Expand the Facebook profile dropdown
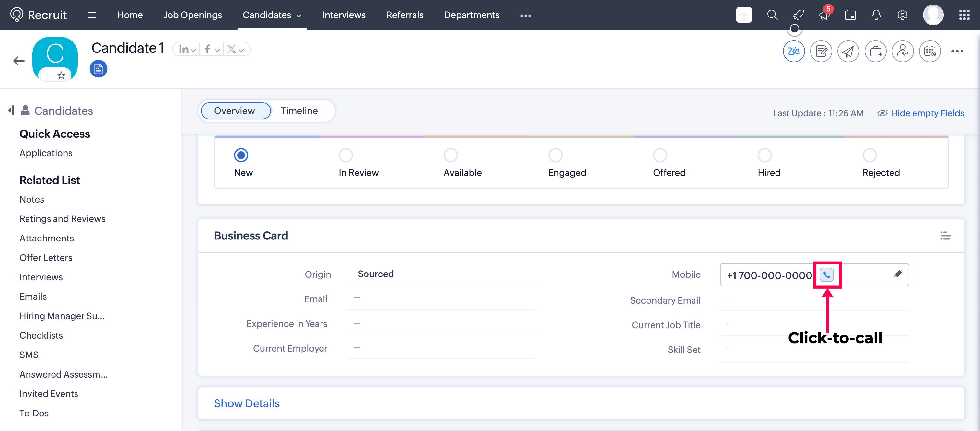This screenshot has height=431, width=980. click(x=212, y=50)
